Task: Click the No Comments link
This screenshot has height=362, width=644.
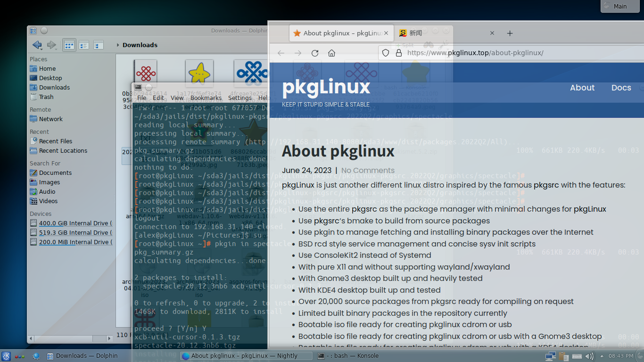Action: [x=368, y=171]
